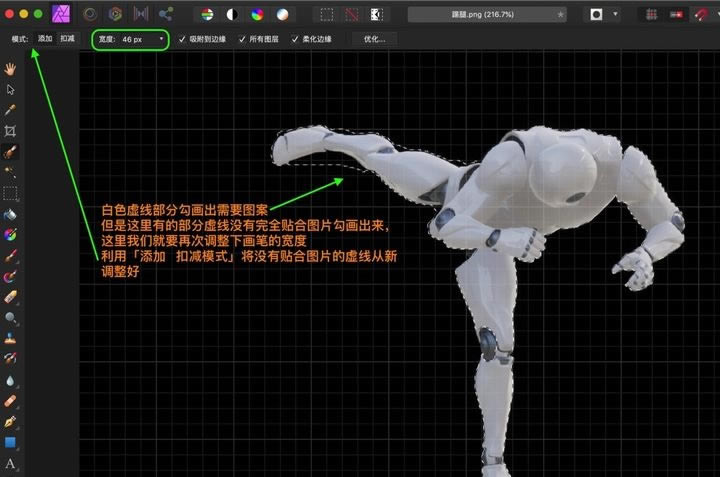The height and width of the screenshot is (477, 720).
Task: Expand the arrow beside the Quick Mask icon
Action: point(615,15)
